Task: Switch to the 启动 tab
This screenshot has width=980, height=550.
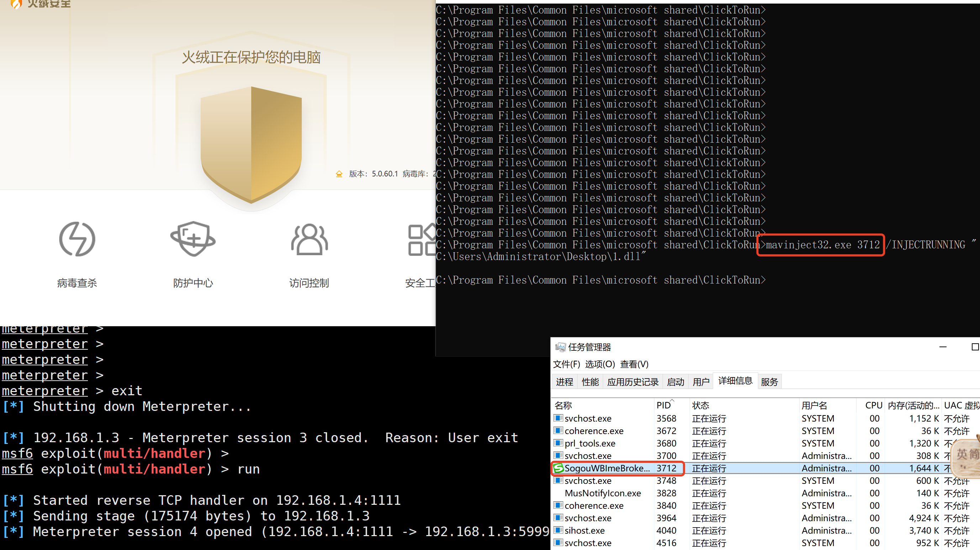Action: coord(676,381)
